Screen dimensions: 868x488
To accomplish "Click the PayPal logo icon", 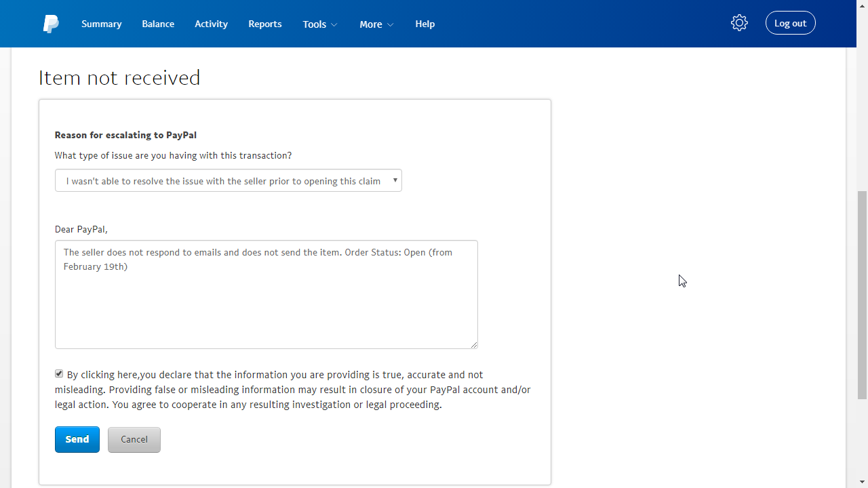I will (x=51, y=24).
